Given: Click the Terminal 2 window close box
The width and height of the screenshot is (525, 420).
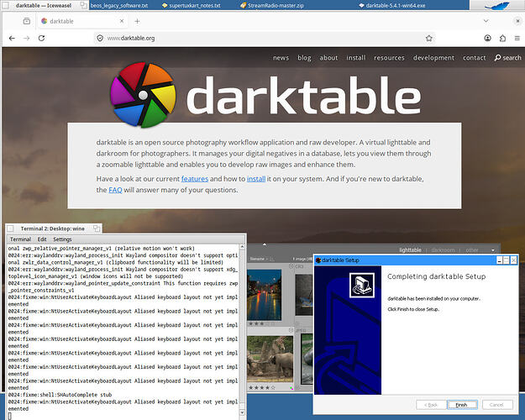Looking at the screenshot, I should coord(10,228).
